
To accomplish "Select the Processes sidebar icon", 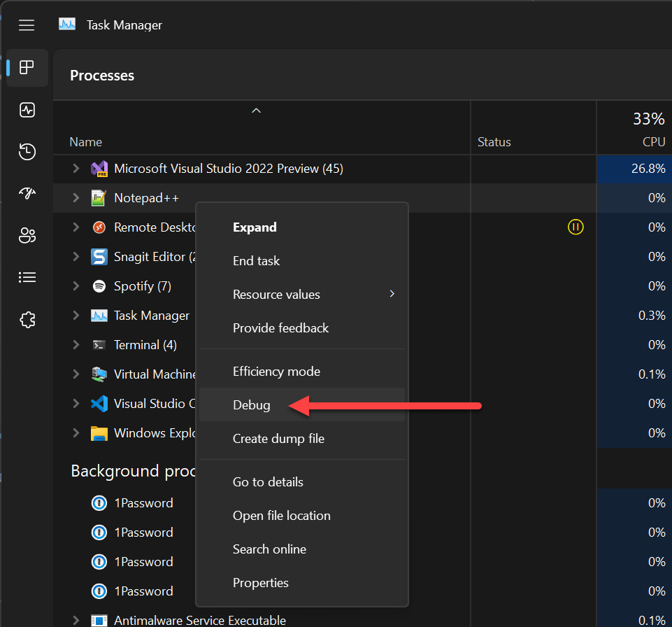I will click(x=27, y=68).
